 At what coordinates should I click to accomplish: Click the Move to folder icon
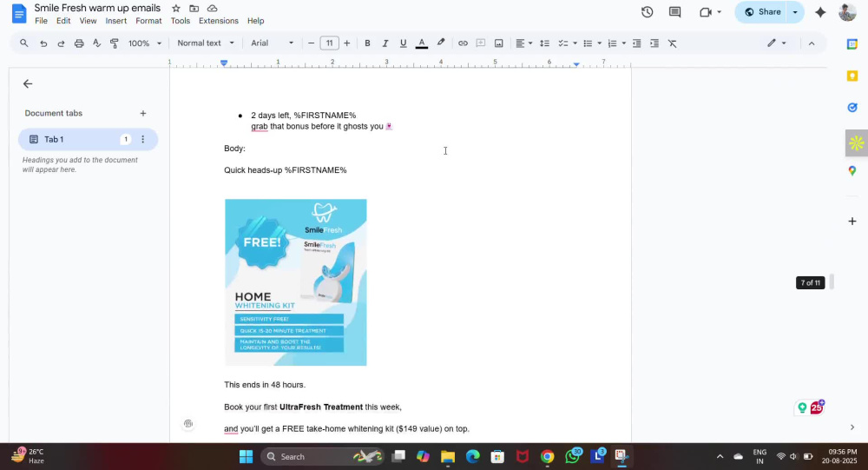(194, 9)
